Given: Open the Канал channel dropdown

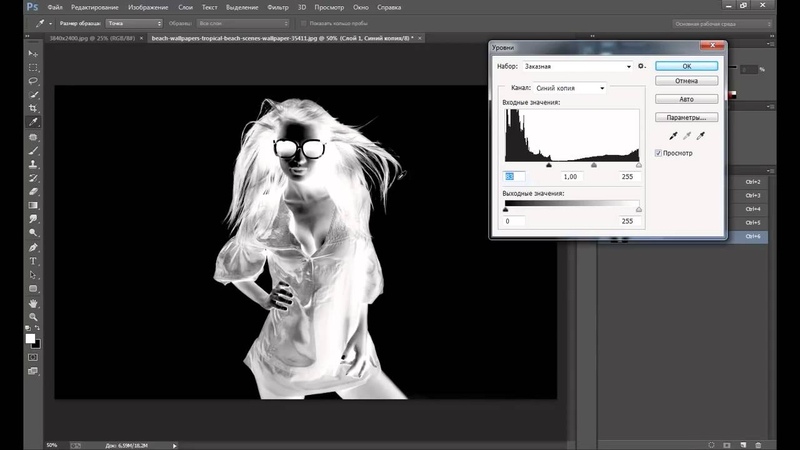Looking at the screenshot, I should (x=570, y=88).
